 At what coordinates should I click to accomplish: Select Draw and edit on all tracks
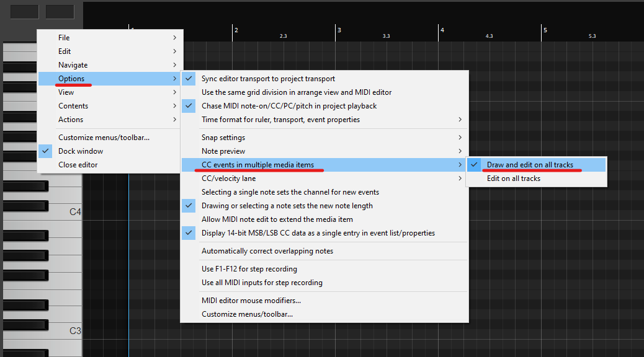537,164
